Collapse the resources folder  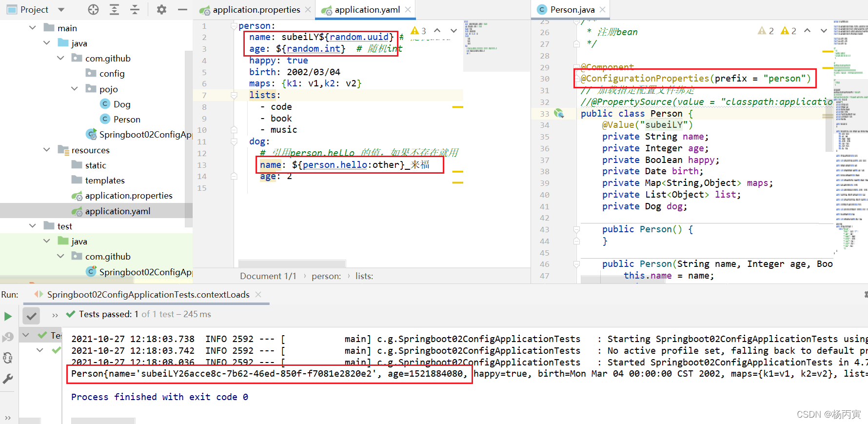(x=47, y=150)
